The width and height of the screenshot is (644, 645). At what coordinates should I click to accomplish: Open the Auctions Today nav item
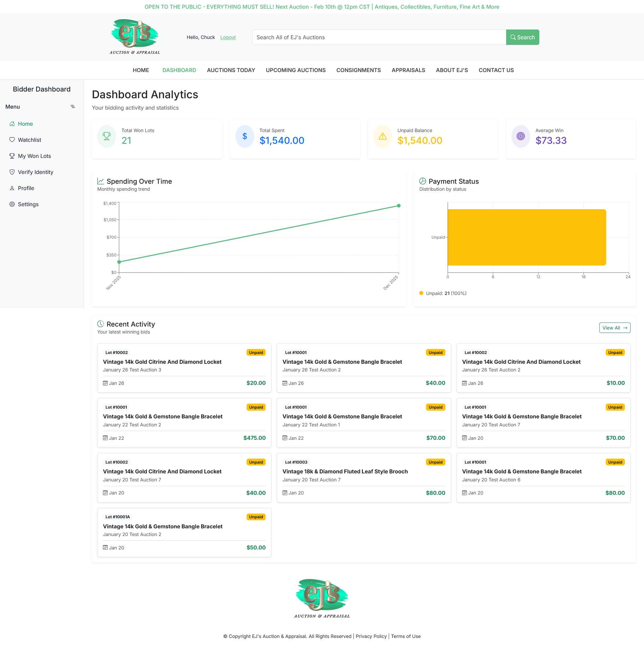point(231,70)
